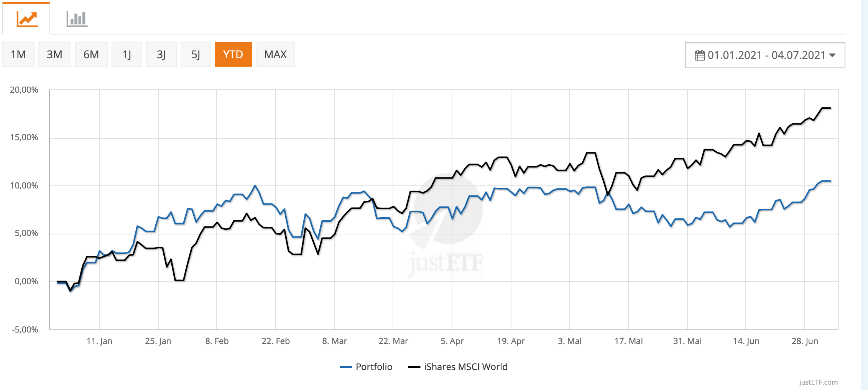Show the 3J performance range
This screenshot has height=390, width=868.
click(x=161, y=54)
